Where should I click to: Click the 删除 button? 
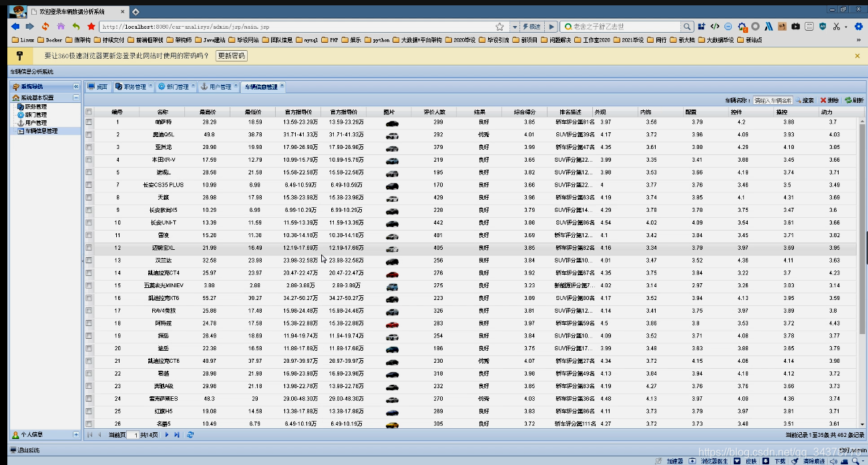tap(830, 100)
